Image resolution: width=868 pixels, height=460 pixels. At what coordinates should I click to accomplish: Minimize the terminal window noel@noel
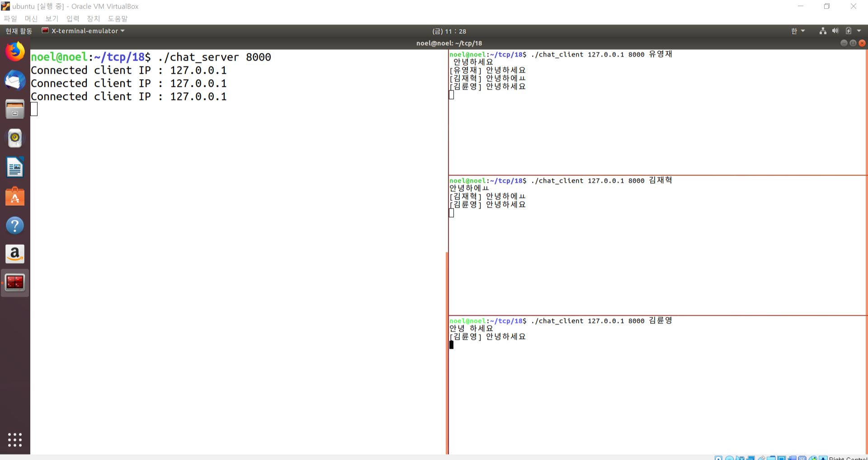point(844,43)
